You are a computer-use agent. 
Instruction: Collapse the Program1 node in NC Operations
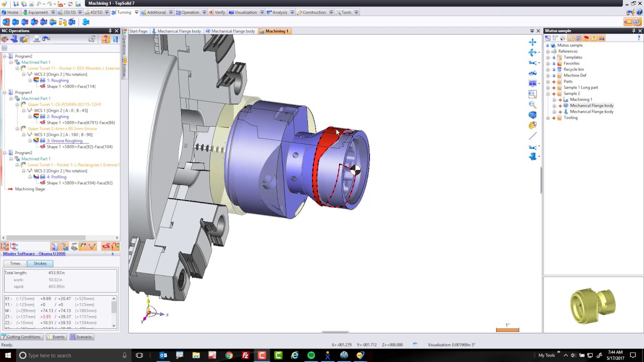click(x=5, y=93)
